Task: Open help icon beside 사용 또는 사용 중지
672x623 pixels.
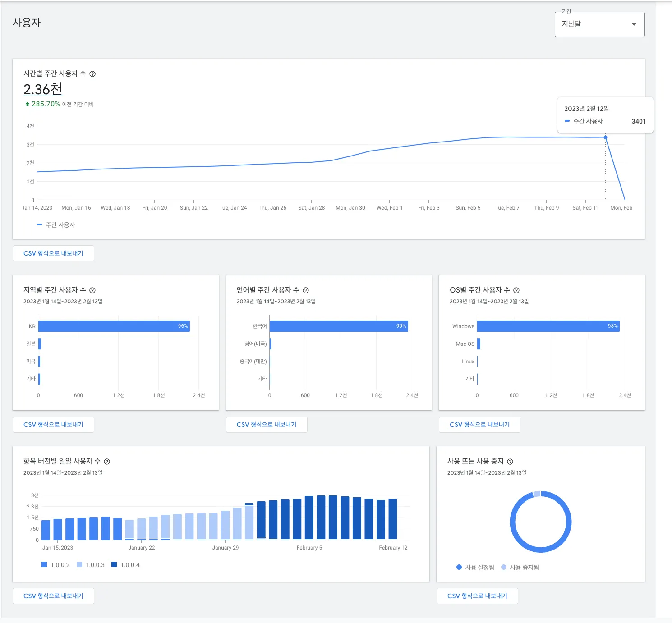Action: (x=510, y=462)
